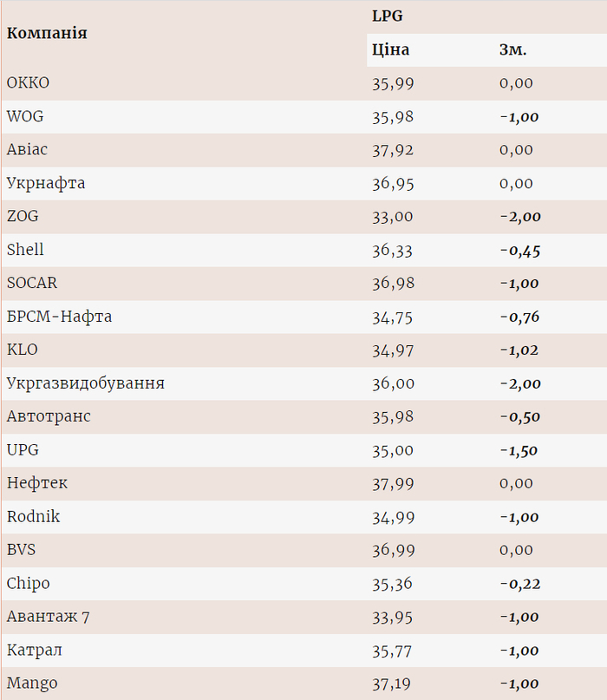607x700 pixels.
Task: Select the Нефтек company cell
Action: pyautogui.click(x=37, y=483)
